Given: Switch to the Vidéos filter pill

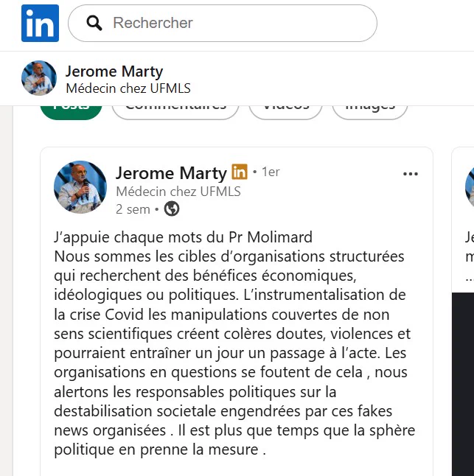Looking at the screenshot, I should pyautogui.click(x=285, y=113).
